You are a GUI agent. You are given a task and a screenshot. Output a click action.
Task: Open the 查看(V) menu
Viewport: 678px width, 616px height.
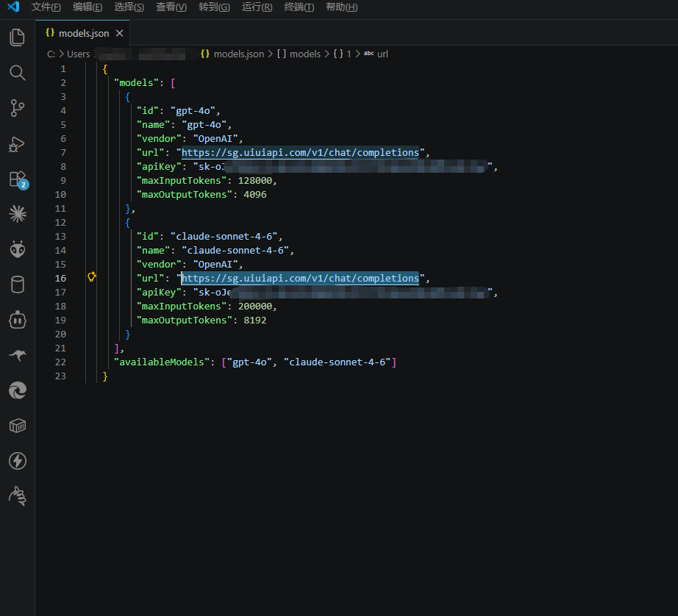click(171, 7)
